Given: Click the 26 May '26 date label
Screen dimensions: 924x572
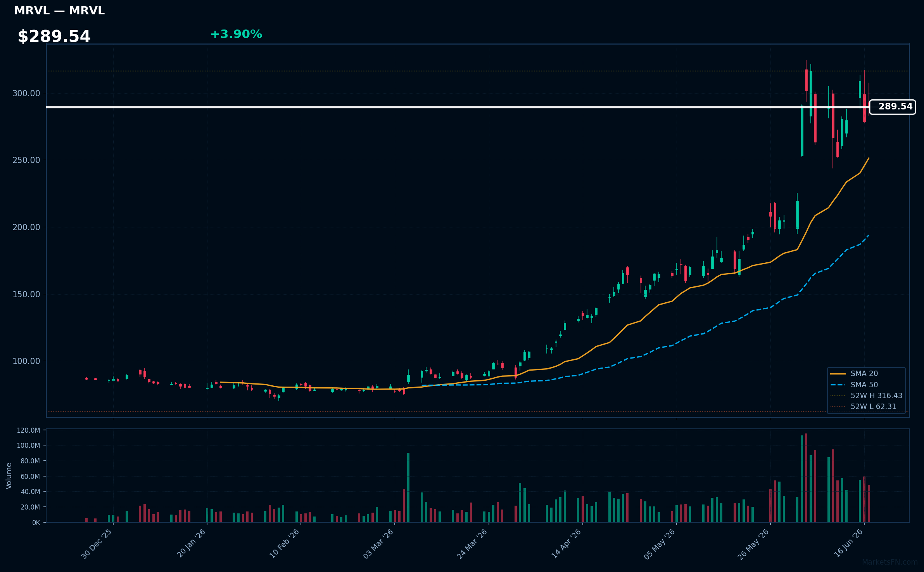Looking at the screenshot, I should point(753,544).
